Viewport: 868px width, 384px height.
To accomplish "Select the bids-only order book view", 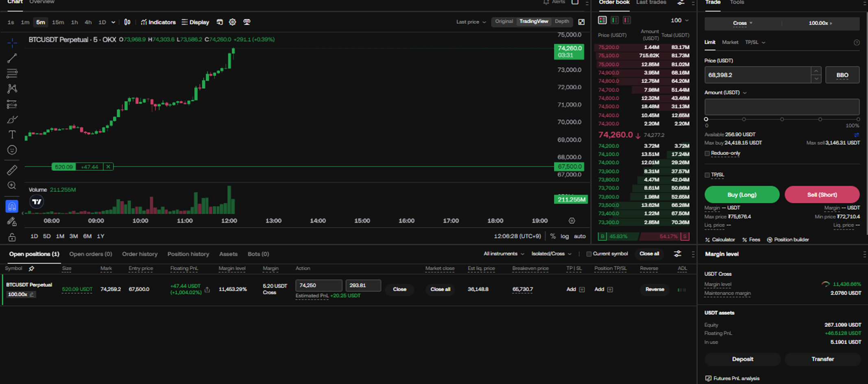I will point(615,20).
